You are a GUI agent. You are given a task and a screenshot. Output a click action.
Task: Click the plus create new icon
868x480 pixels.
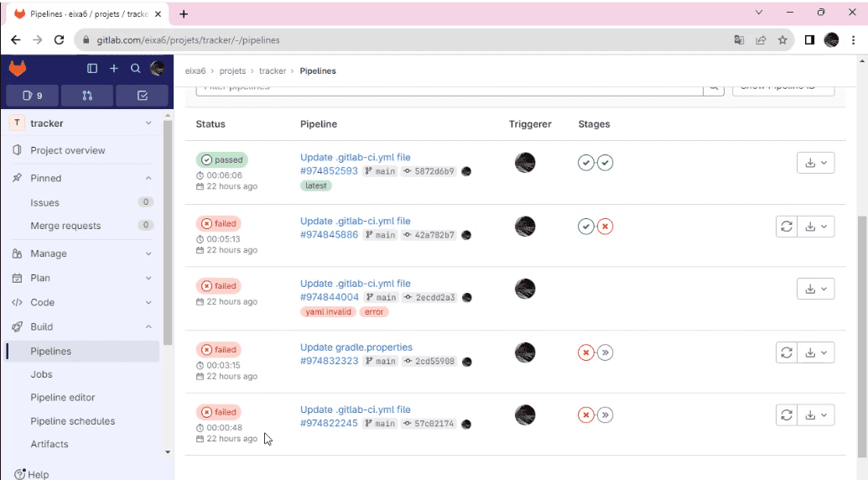tap(114, 69)
